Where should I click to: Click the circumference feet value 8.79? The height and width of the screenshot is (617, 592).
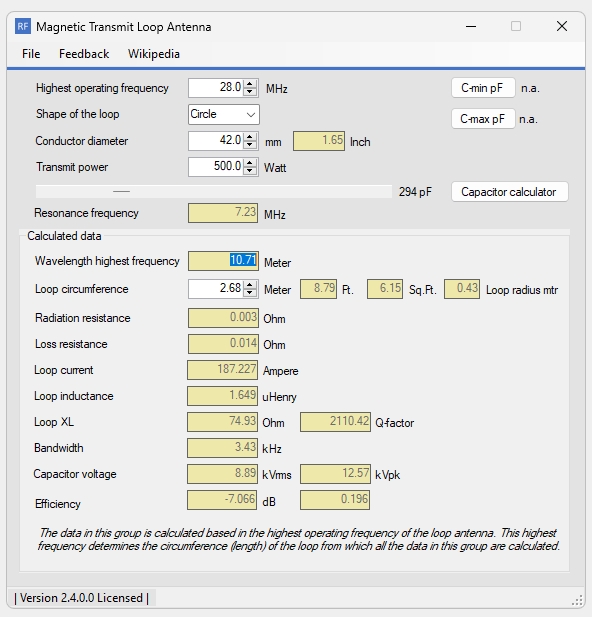point(318,289)
